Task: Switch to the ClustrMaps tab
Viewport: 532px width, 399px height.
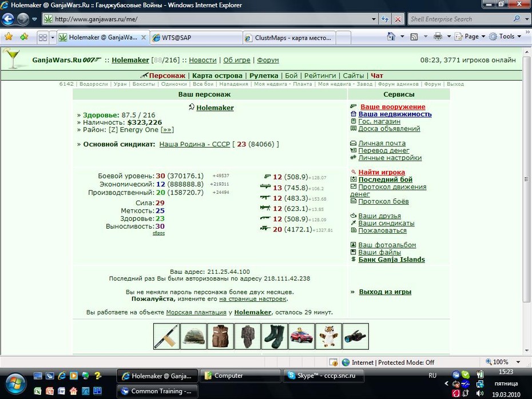Action: click(x=289, y=38)
